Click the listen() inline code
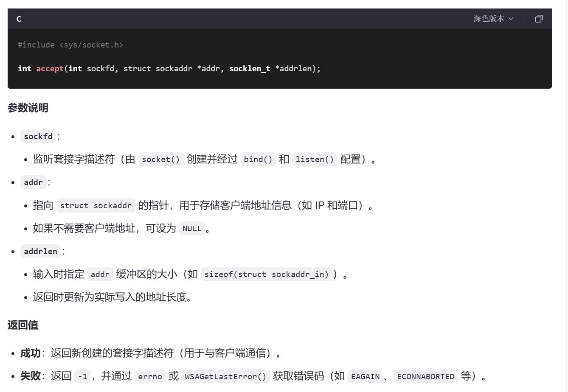The image size is (568, 392). point(315,160)
